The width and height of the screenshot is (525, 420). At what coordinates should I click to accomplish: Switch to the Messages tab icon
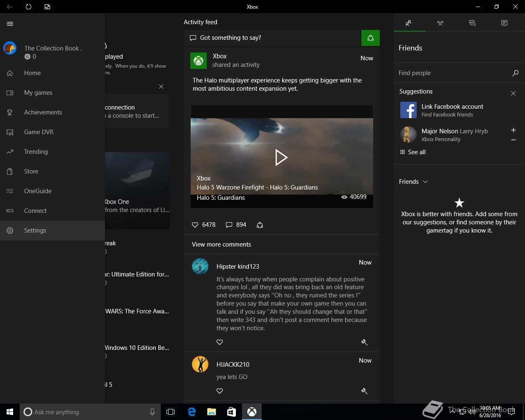472,23
